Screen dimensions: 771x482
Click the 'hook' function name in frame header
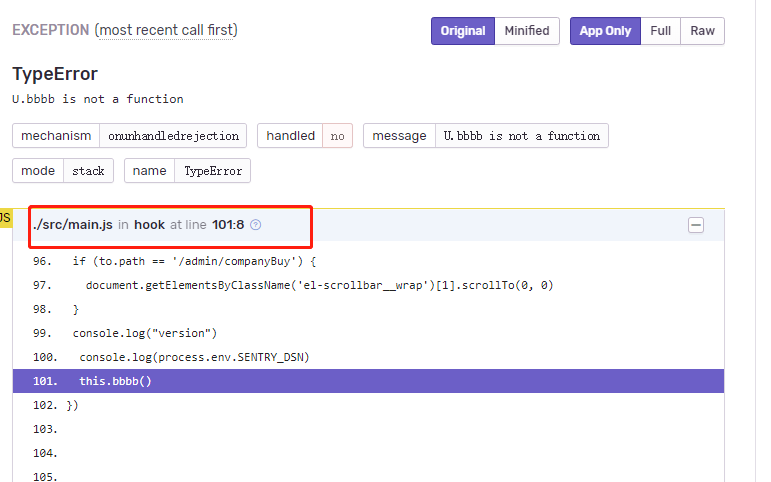pos(149,225)
